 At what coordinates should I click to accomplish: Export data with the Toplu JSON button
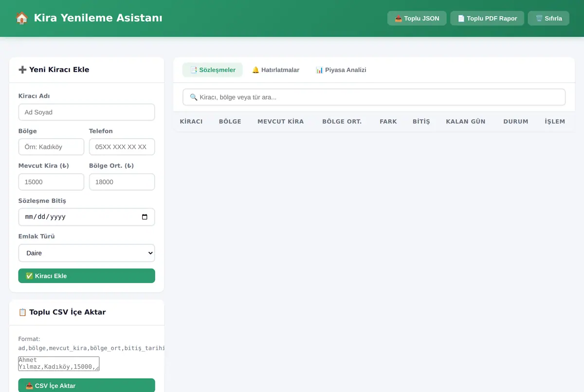[x=417, y=18]
